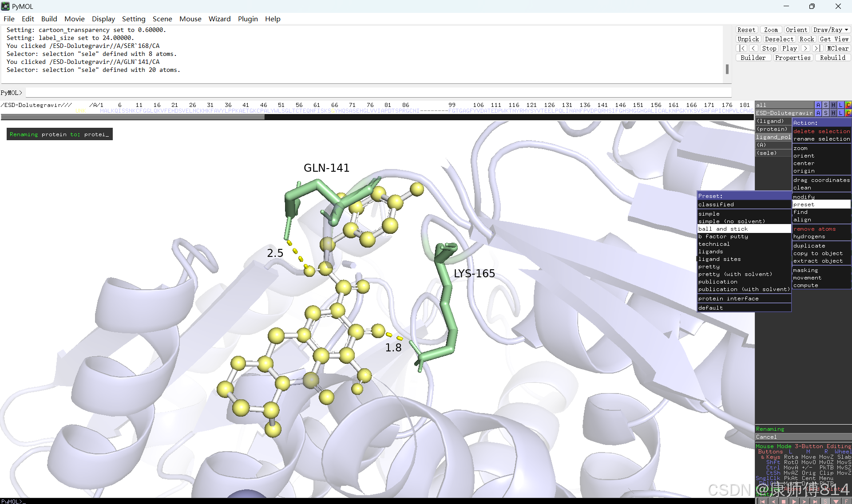The image size is (852, 504).
Task: Play movie using bottom bar triangle icon
Action: [794, 501]
